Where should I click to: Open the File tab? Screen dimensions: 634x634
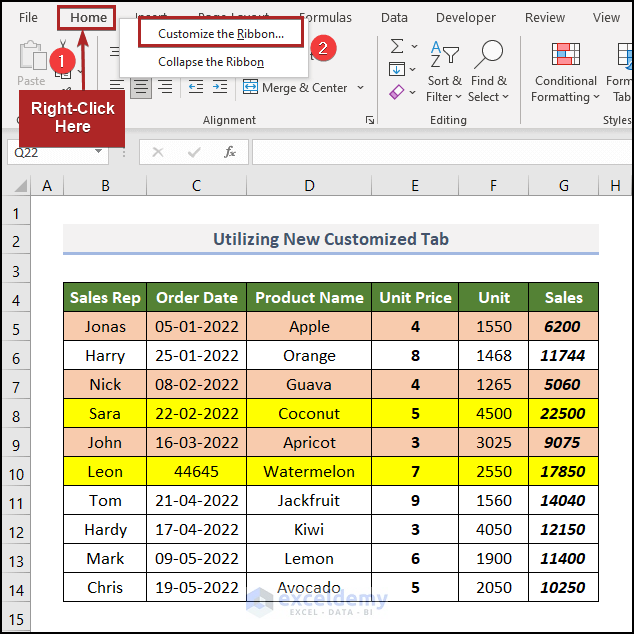click(x=28, y=17)
